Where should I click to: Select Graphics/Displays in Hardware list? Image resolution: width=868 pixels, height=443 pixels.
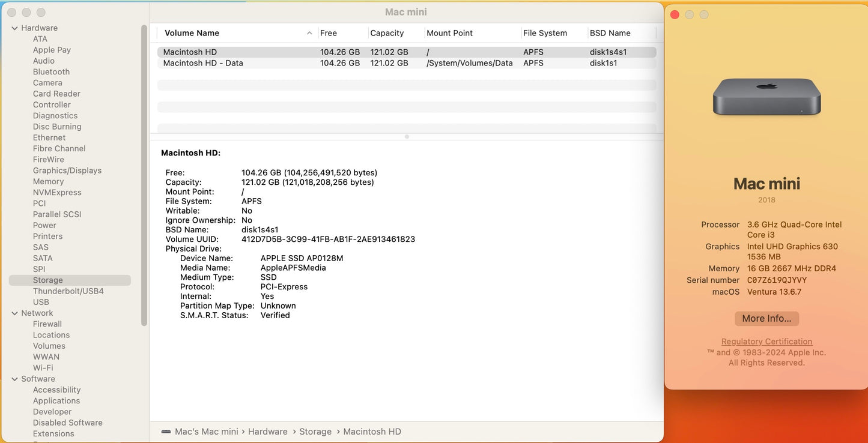67,170
